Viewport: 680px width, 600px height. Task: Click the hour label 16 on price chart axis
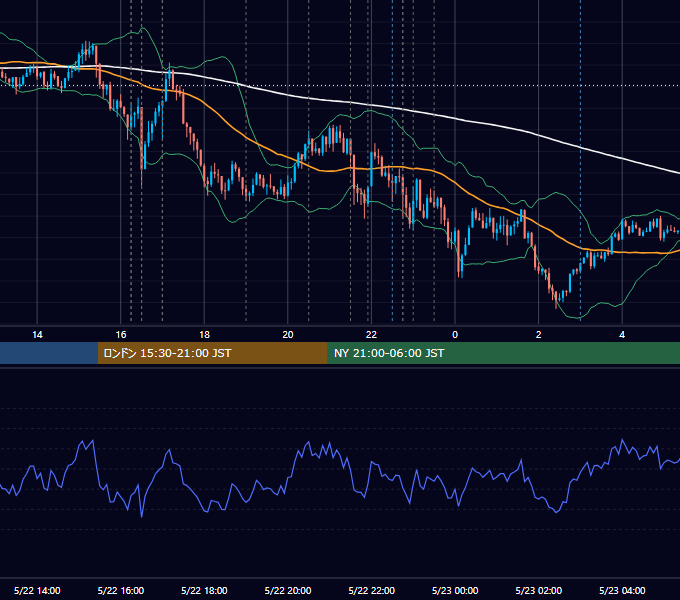[x=121, y=335]
